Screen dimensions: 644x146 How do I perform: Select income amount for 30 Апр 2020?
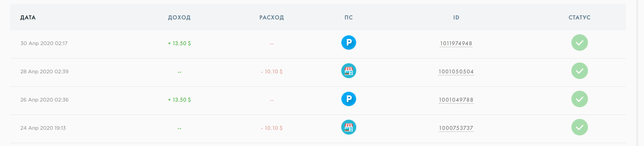pos(179,43)
